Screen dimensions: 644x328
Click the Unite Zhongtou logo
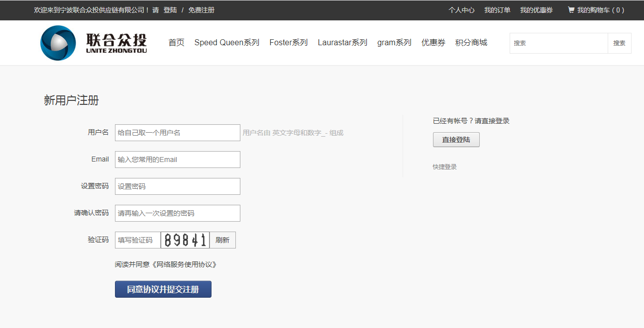pos(94,43)
